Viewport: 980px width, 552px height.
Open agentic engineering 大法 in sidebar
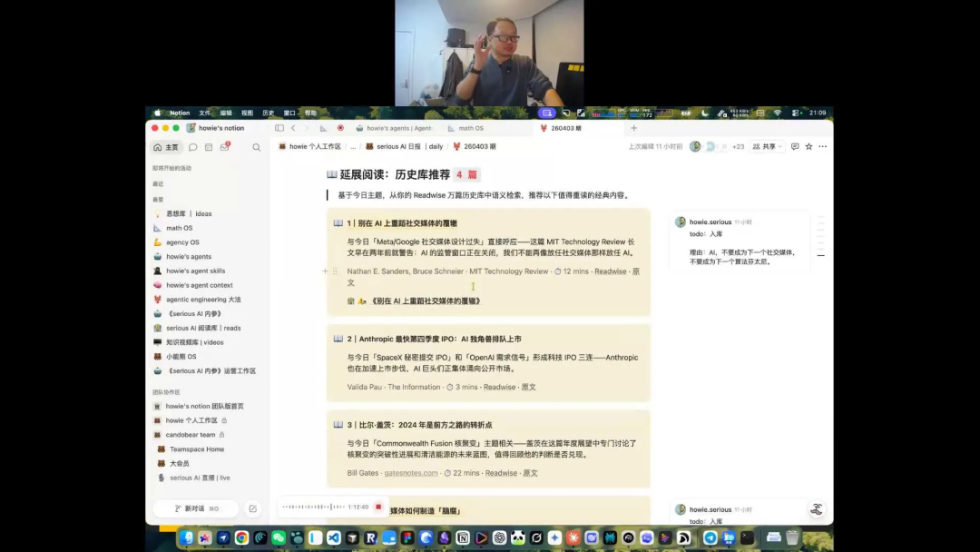point(203,300)
